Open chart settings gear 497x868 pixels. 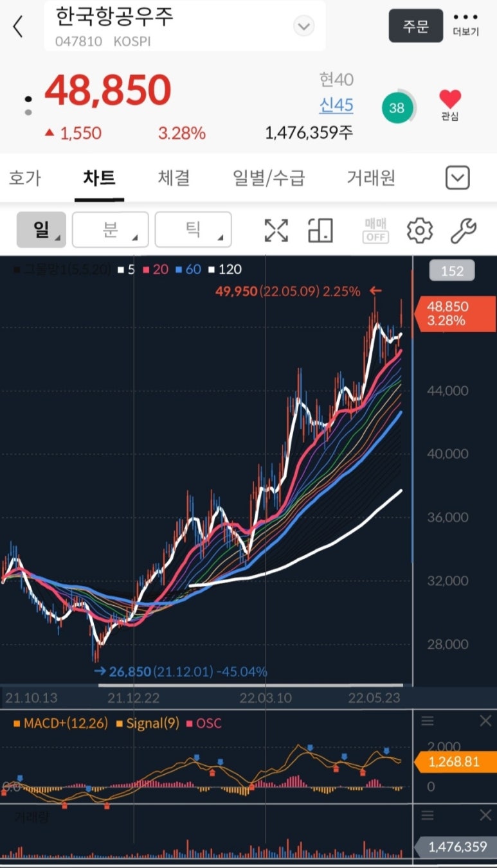[x=420, y=230]
